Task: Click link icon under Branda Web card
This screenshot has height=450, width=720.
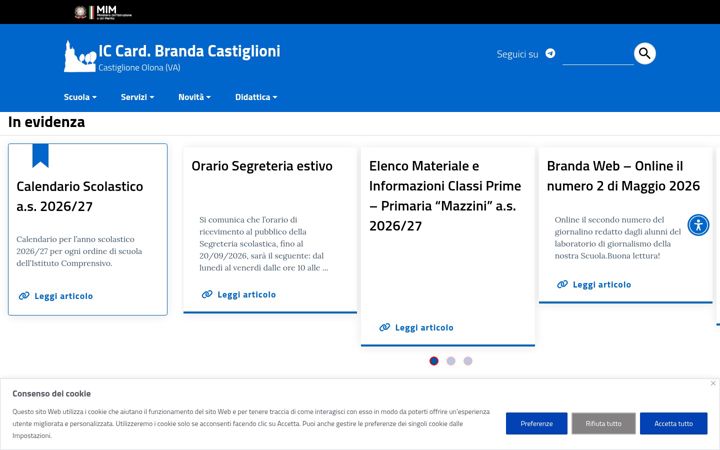Action: (x=562, y=285)
